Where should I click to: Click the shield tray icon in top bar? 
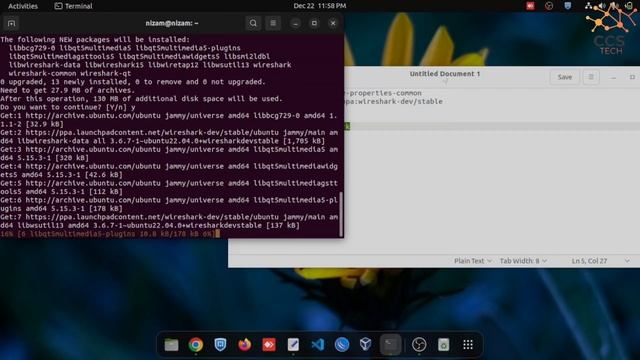pyautogui.click(x=568, y=6)
